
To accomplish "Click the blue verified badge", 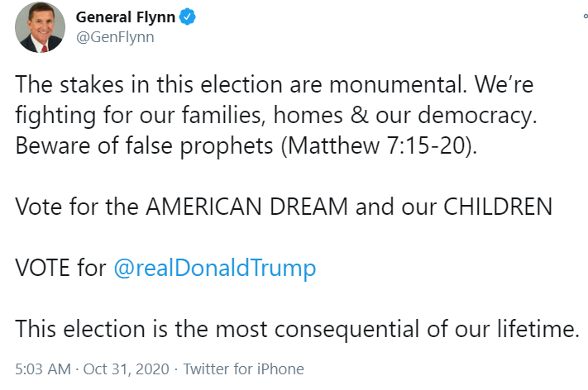I will click(187, 17).
